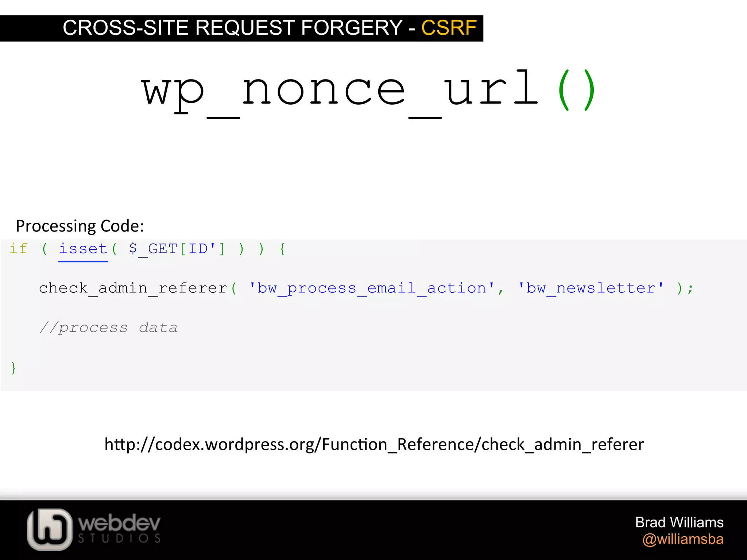Viewport: 747px width, 560px height.
Task: Click the 'check_admin_referer(' function call text
Action: tap(138, 289)
